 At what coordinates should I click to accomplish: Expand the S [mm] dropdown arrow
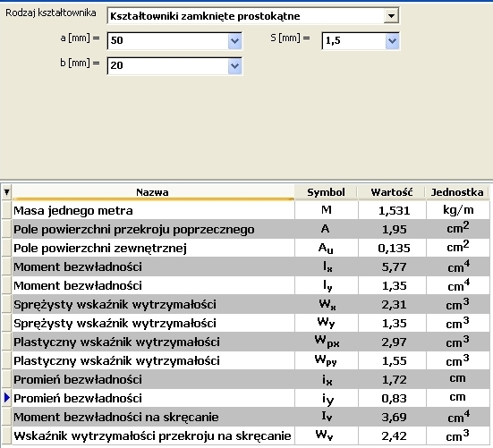tap(392, 41)
